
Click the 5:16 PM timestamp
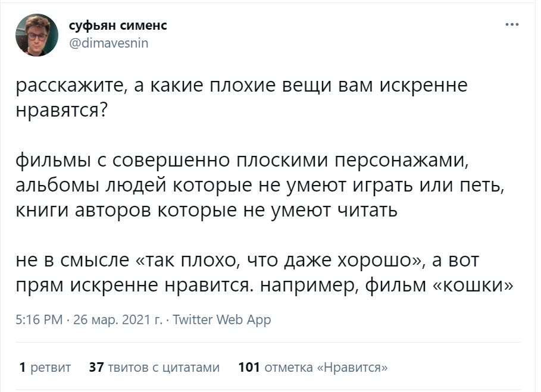(38, 320)
